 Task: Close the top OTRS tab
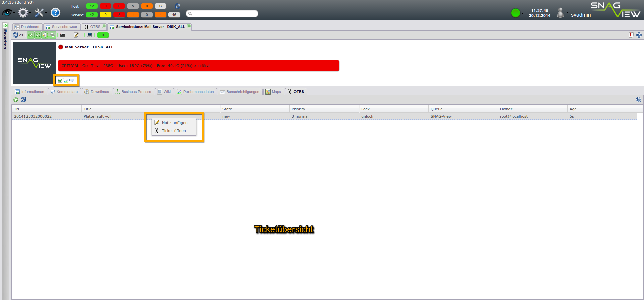tap(104, 26)
